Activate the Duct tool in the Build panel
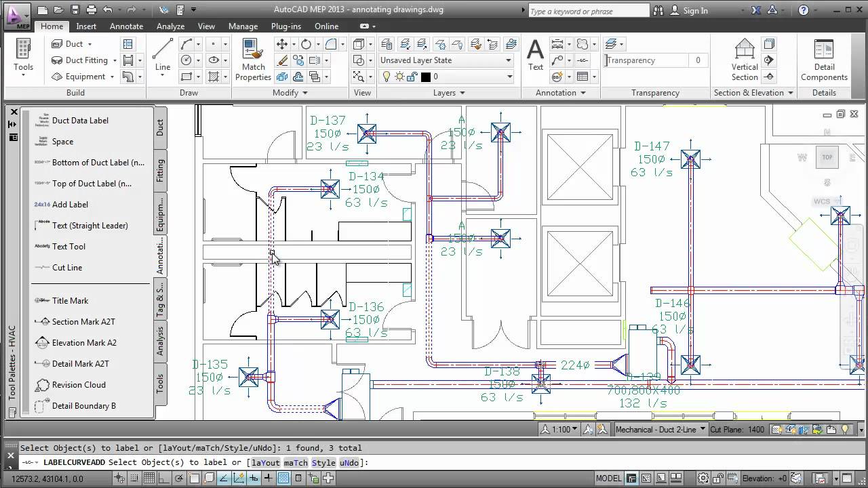Screen dimensions: 868x488 pyautogui.click(x=68, y=43)
